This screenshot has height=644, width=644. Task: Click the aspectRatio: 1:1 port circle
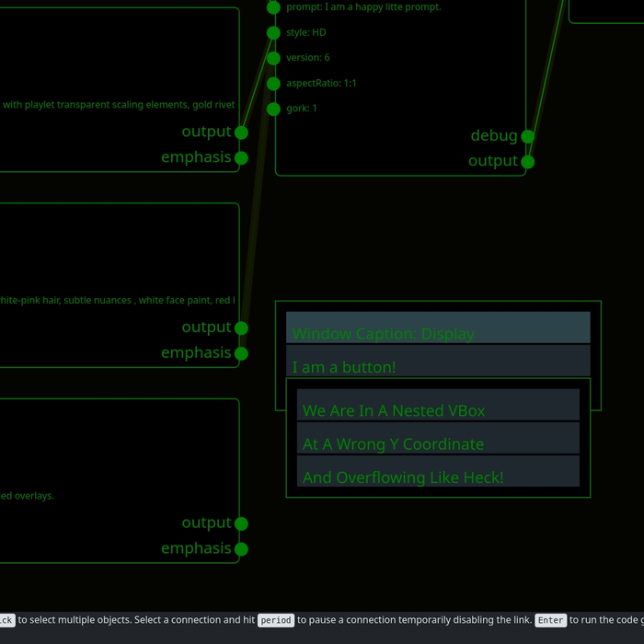(x=273, y=84)
